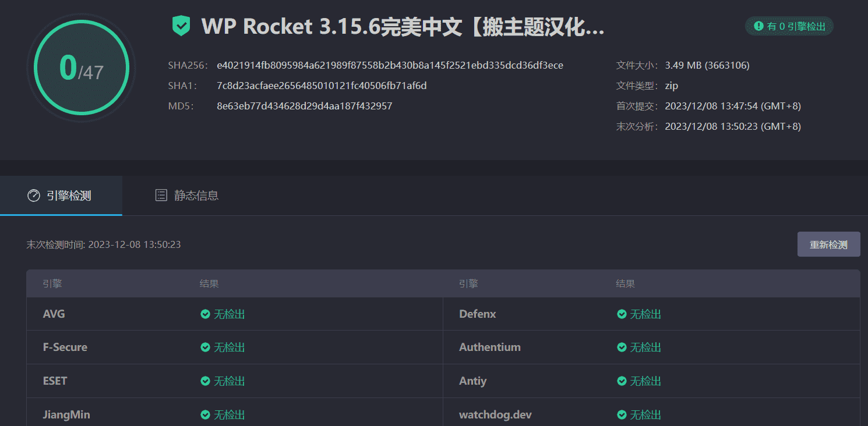Select the MD5 hash value

[304, 106]
